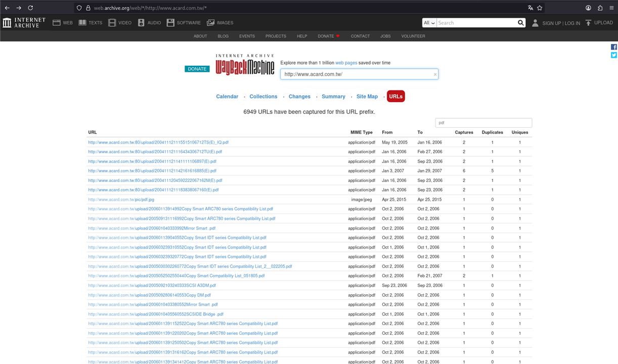The width and height of the screenshot is (618, 364).
Task: Open the Audio media section
Action: pos(149,23)
